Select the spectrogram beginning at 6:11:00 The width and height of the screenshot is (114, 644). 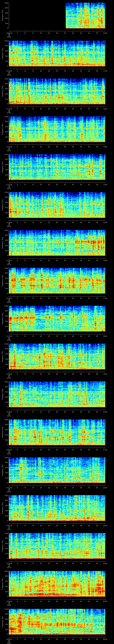coord(57,91)
